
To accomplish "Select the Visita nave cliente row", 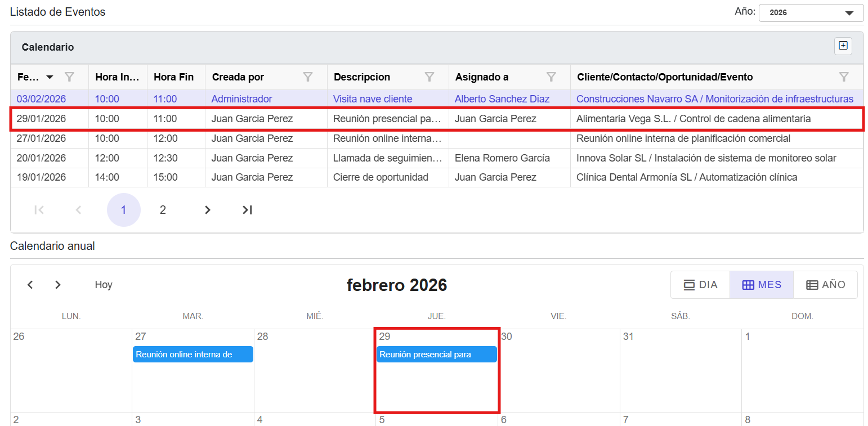I will pos(373,99).
